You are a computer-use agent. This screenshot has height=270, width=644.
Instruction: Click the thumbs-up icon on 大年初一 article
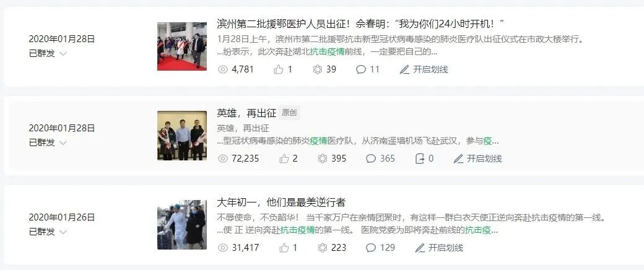coord(284,248)
